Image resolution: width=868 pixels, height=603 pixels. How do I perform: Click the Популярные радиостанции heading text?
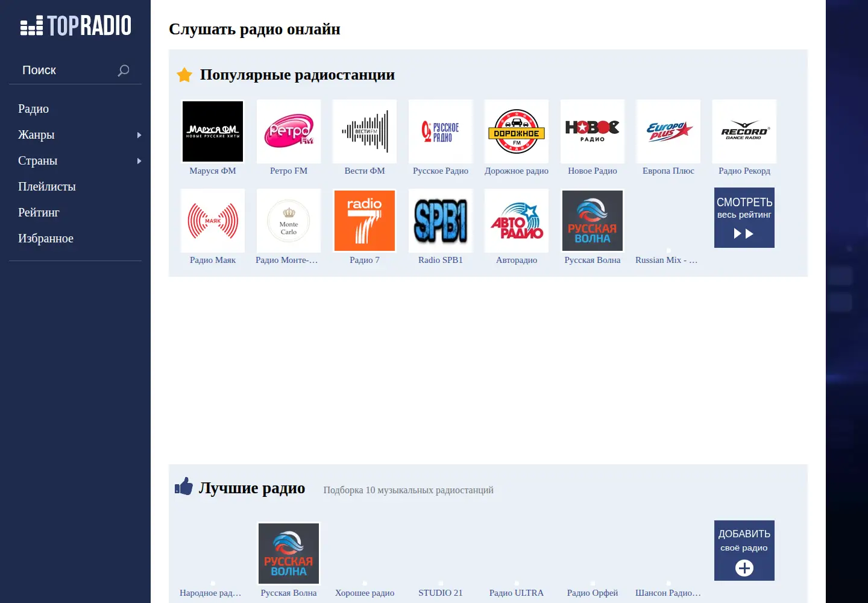[297, 75]
